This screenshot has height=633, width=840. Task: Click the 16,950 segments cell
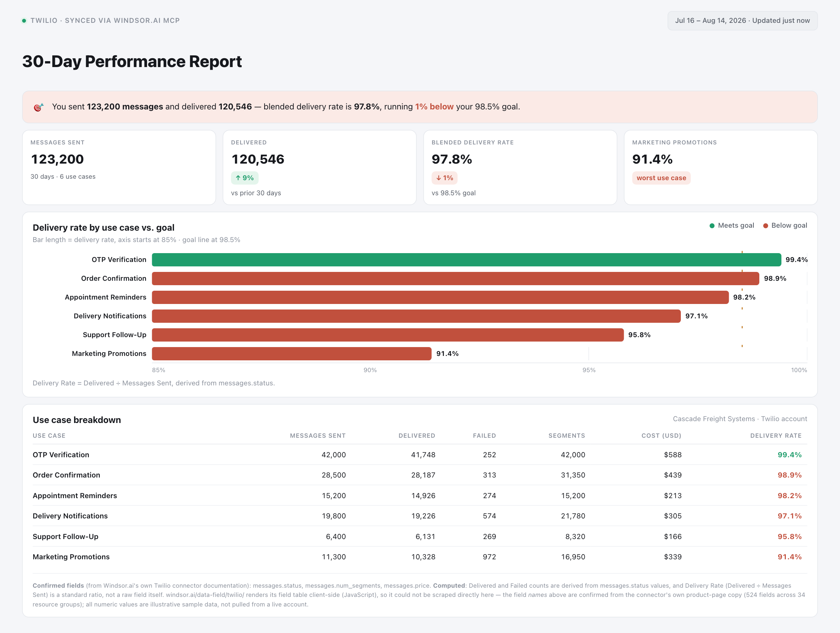(573, 557)
